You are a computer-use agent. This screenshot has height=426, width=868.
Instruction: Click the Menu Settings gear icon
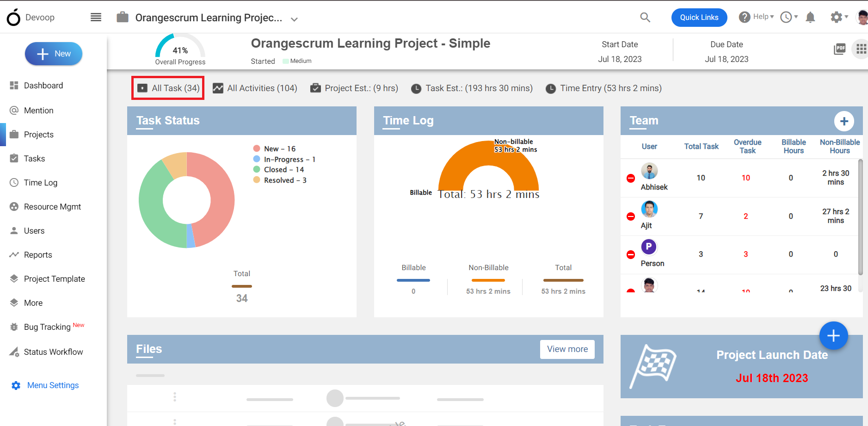(16, 385)
